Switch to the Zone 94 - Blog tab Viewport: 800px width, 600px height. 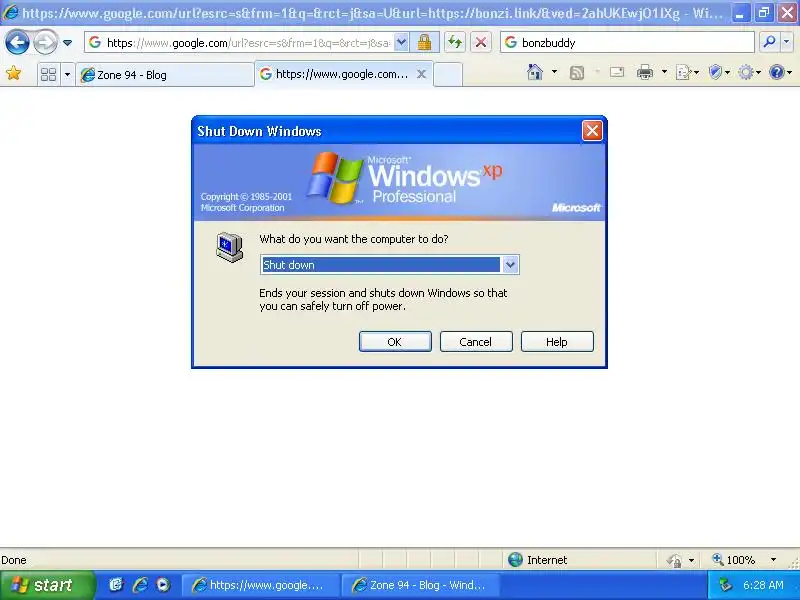pyautogui.click(x=165, y=75)
